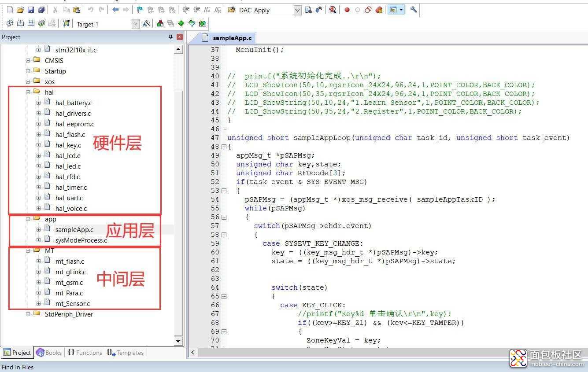The image size is (588, 372).
Task: Open Configuration with the wrench icon
Action: coord(413,10)
